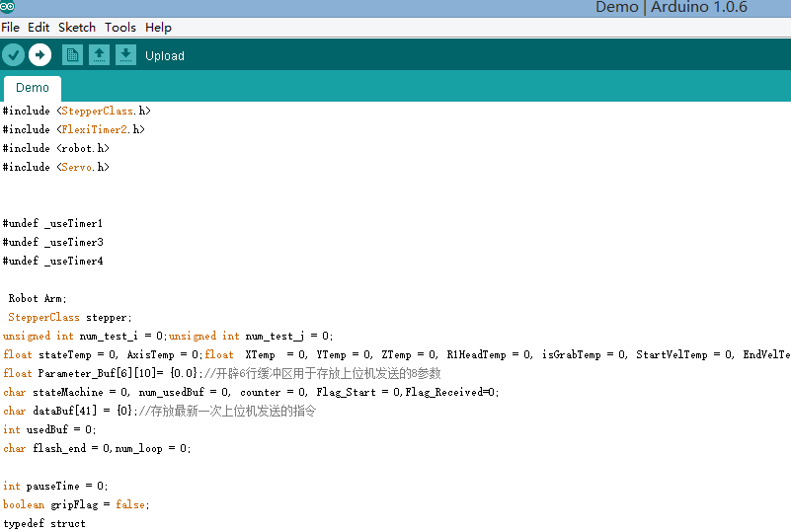Open the Help menu
The height and width of the screenshot is (532, 791).
[158, 28]
